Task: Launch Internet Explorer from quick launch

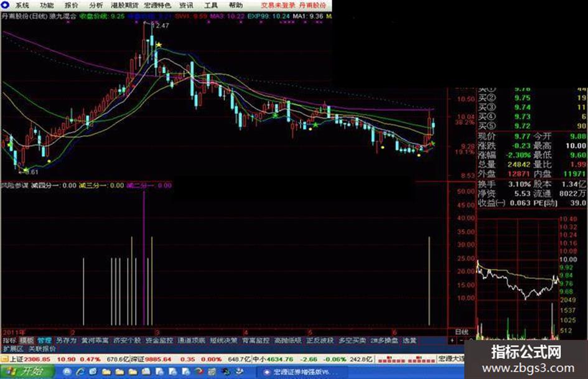Action: coord(80,372)
